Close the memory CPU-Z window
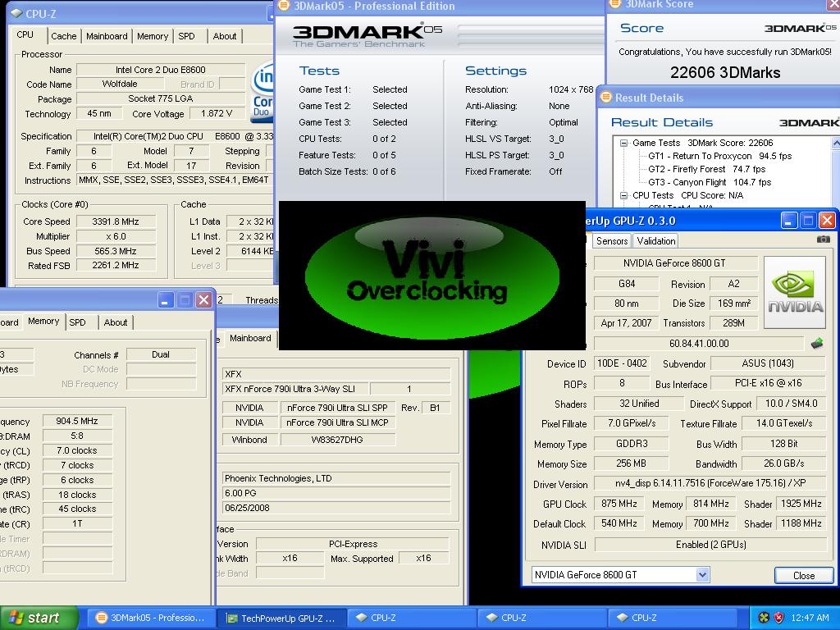The width and height of the screenshot is (840, 630). [203, 299]
